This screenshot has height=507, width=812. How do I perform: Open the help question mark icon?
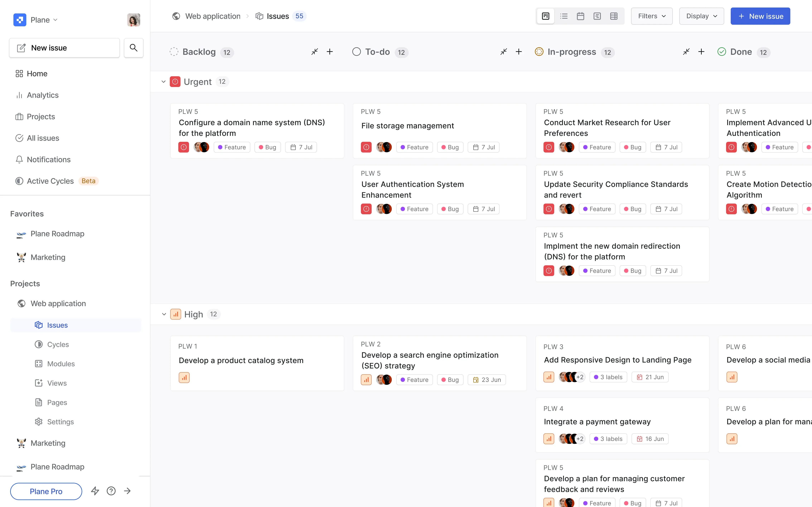[111, 491]
